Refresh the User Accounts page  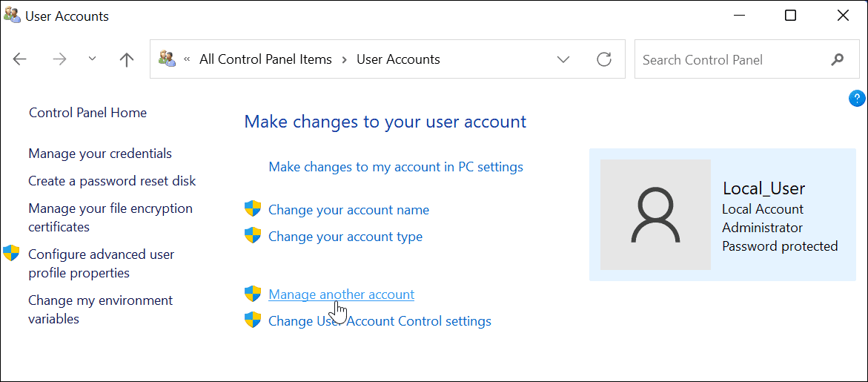coord(604,59)
